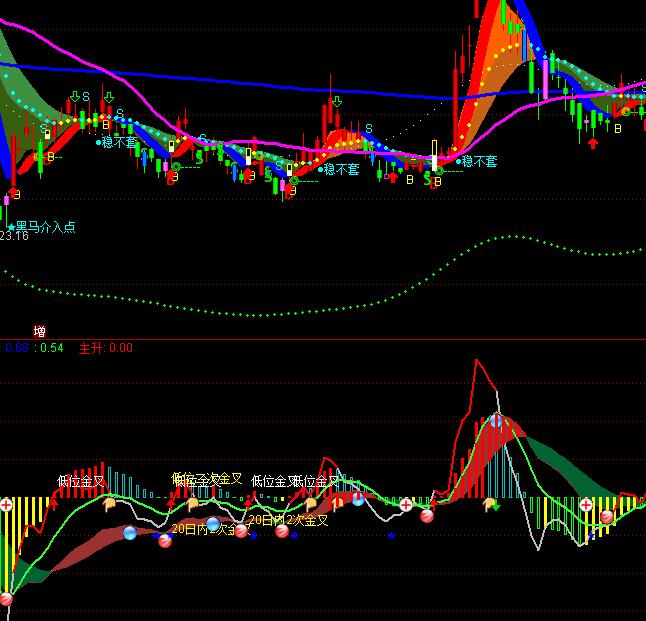
Task: Click the pointing hand icon with green arrow
Action: click(x=491, y=504)
